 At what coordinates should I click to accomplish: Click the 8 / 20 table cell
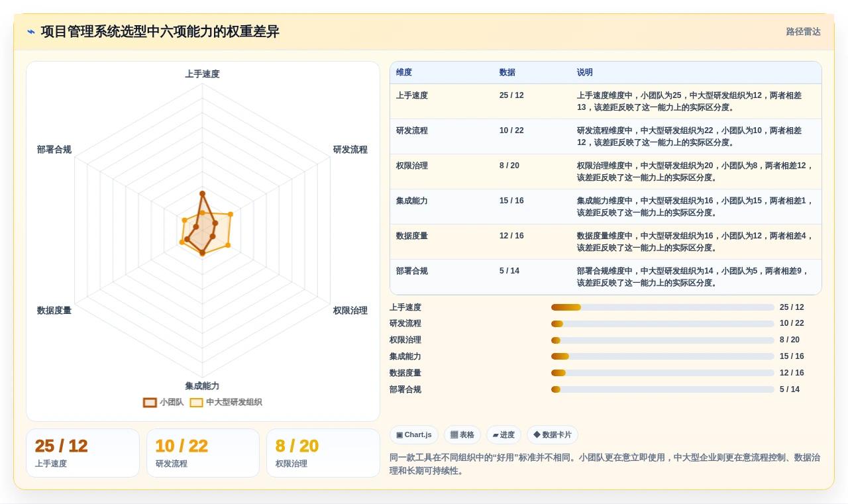click(x=509, y=166)
